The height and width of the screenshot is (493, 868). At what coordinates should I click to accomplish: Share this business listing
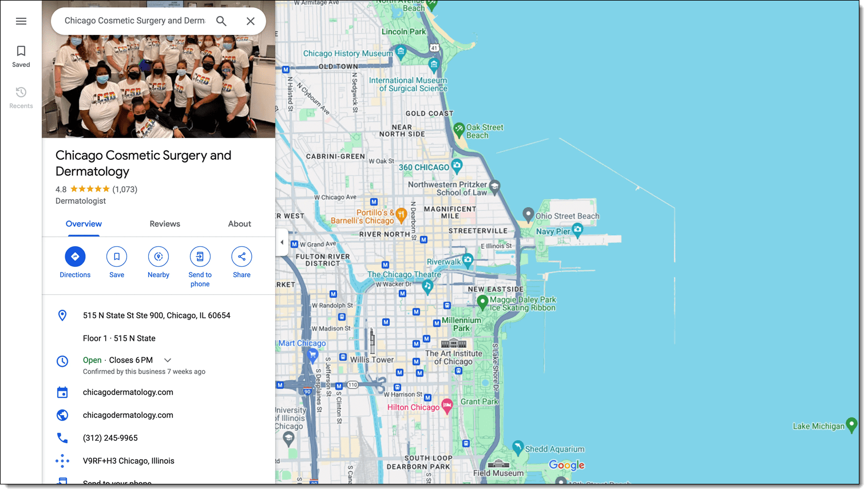click(241, 257)
